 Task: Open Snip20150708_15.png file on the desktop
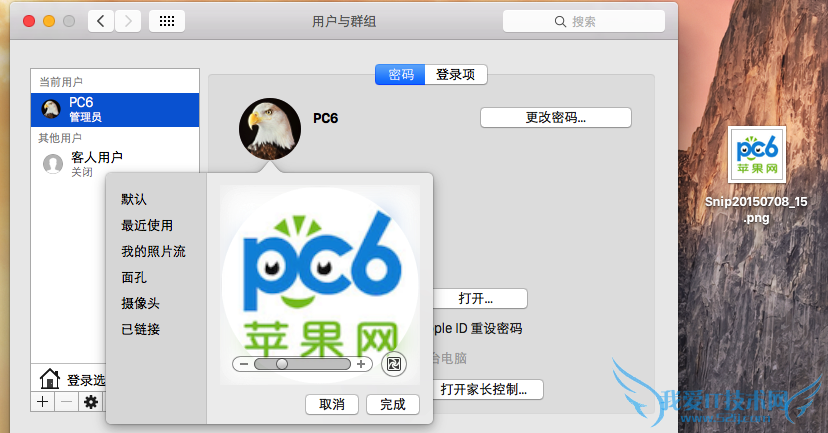pyautogui.click(x=757, y=154)
